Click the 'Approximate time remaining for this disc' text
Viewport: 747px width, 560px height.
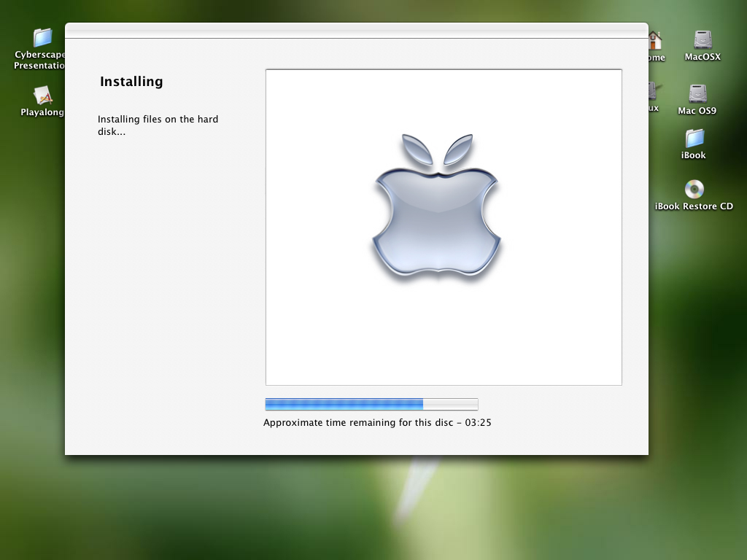358,422
